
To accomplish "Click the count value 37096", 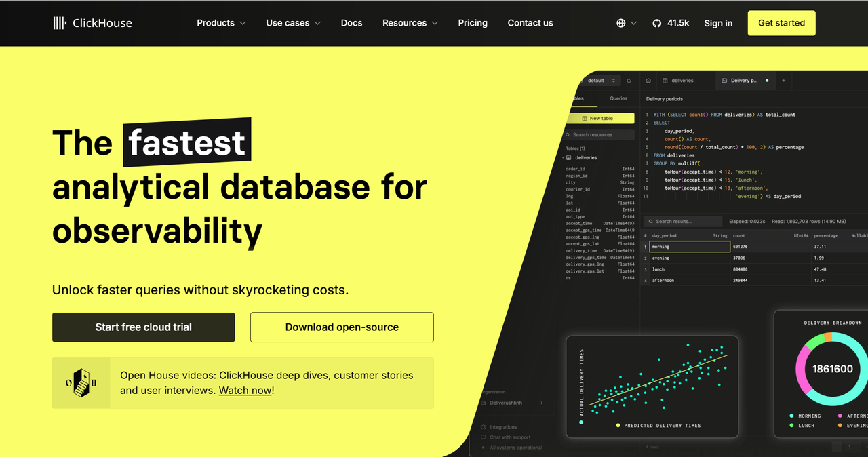I will (x=738, y=258).
